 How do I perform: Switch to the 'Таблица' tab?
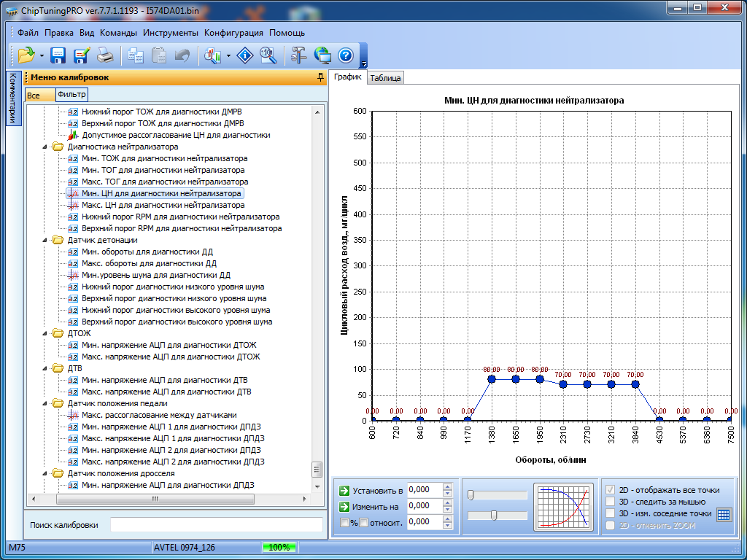(x=385, y=78)
